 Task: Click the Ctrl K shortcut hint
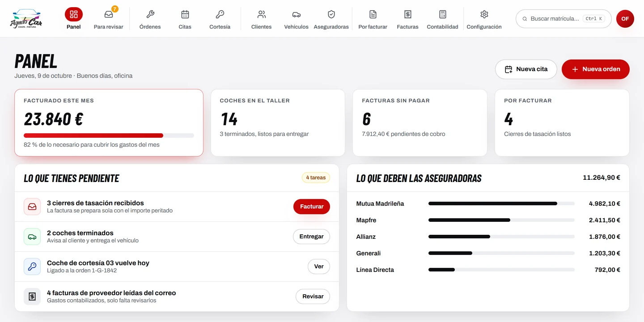(594, 19)
